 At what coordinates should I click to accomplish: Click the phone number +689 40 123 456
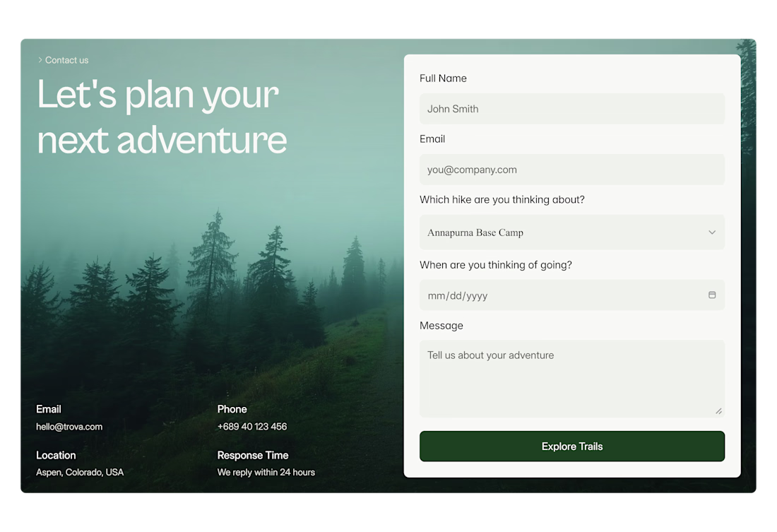pyautogui.click(x=251, y=427)
